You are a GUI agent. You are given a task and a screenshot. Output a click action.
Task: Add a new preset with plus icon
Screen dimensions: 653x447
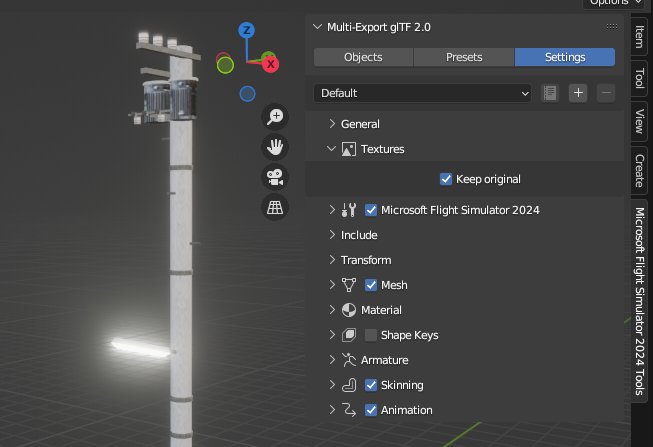click(x=578, y=93)
